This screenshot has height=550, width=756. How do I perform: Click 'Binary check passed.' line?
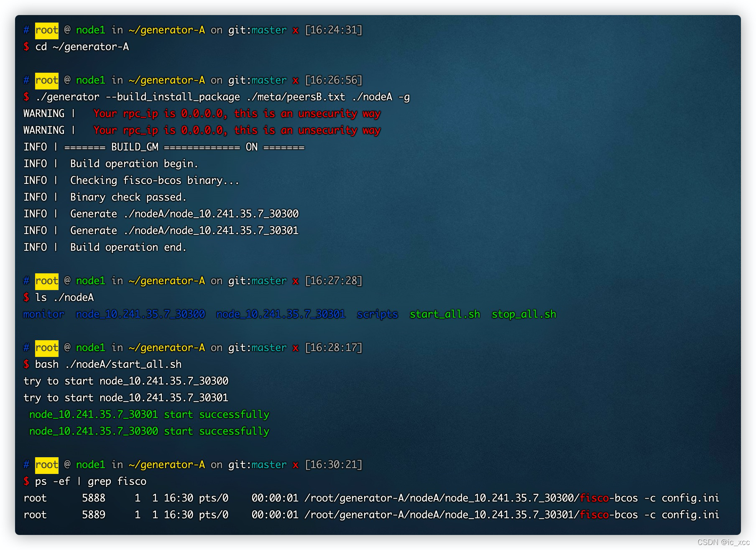pos(105,197)
